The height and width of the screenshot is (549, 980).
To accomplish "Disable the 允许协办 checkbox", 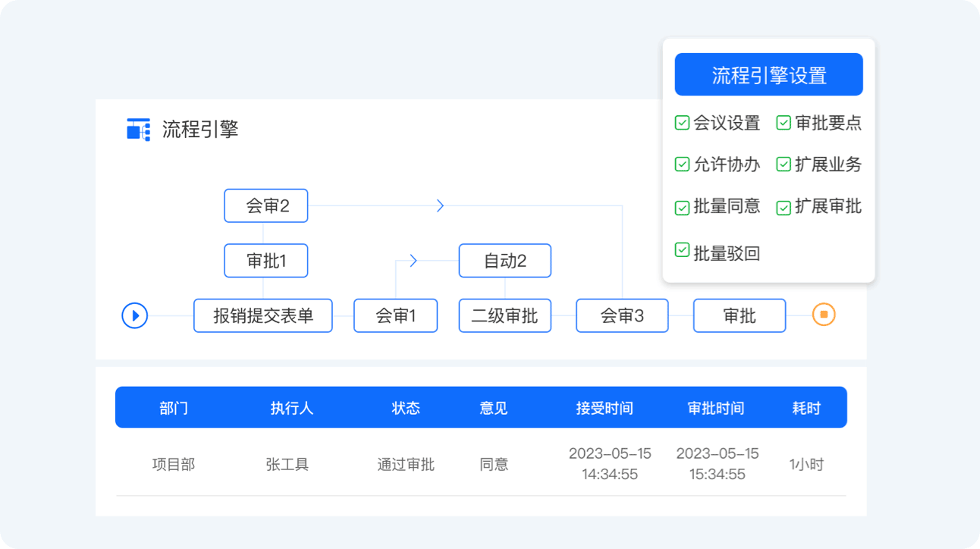I will tap(682, 165).
